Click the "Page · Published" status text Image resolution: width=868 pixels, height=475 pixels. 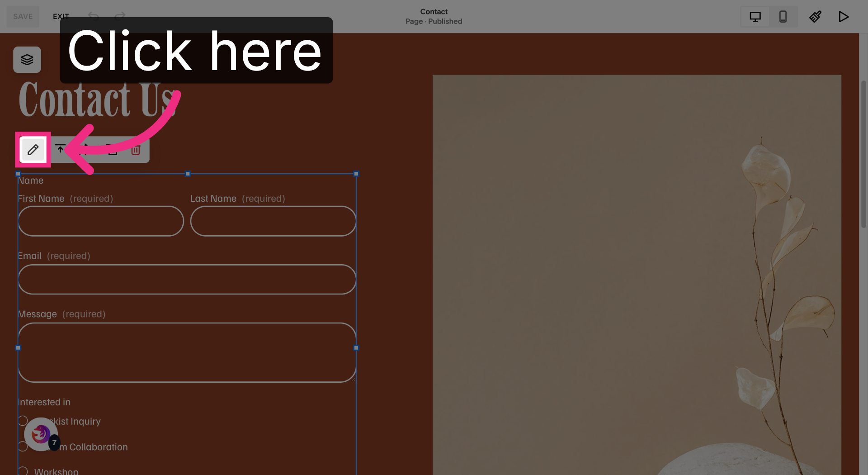click(x=434, y=21)
